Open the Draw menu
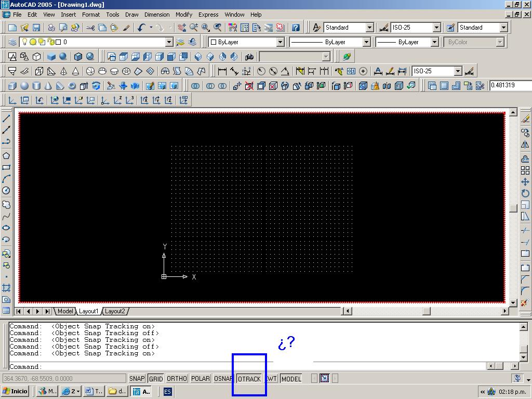This screenshot has height=399, width=532. click(131, 15)
